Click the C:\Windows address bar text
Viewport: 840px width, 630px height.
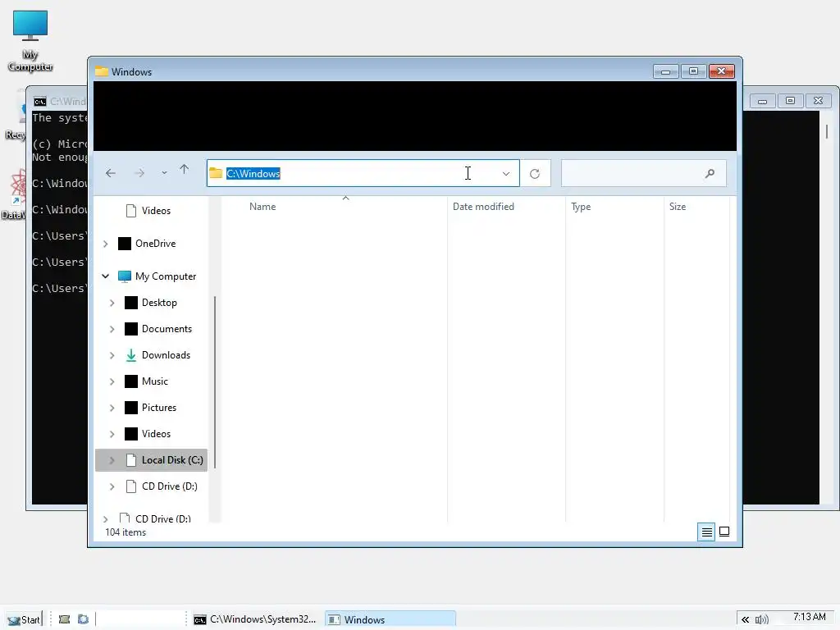253,174
